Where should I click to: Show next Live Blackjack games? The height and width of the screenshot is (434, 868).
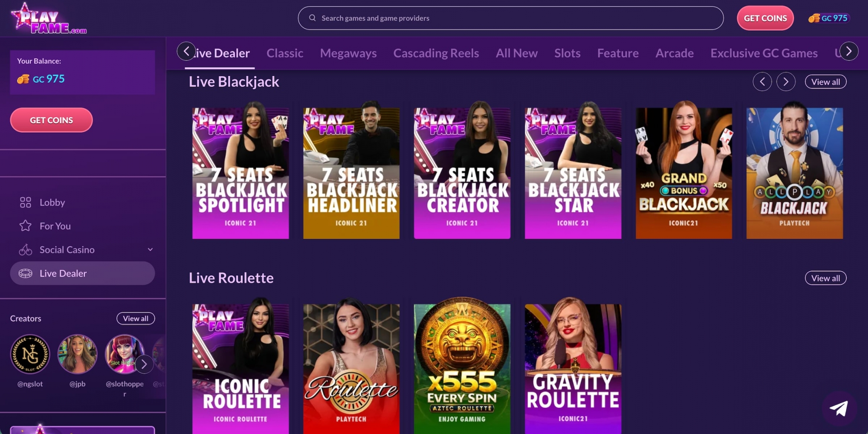[x=785, y=82]
